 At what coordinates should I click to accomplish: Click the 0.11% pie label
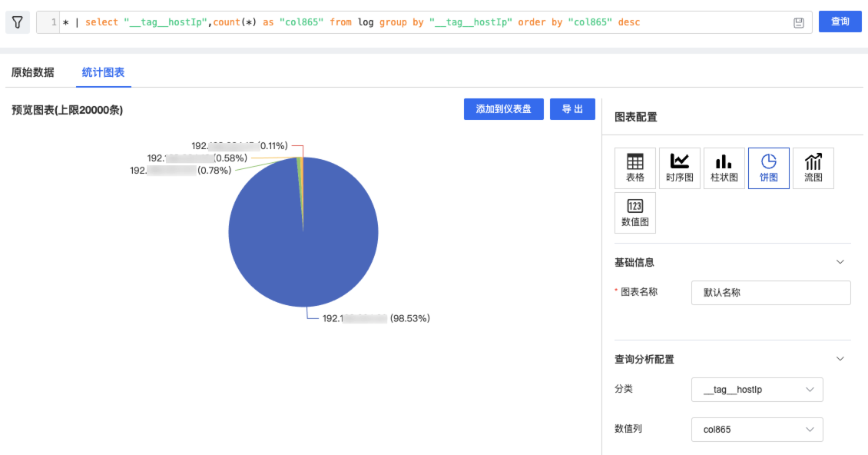click(x=240, y=146)
